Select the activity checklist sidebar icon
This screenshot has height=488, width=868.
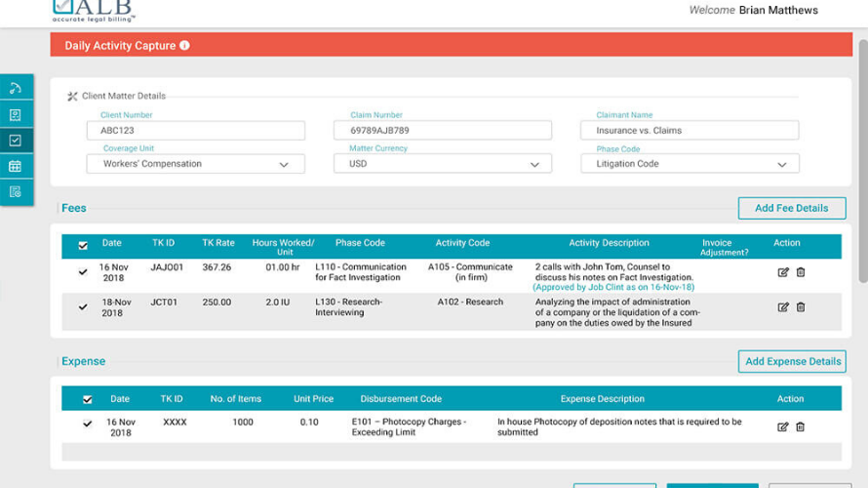click(16, 141)
